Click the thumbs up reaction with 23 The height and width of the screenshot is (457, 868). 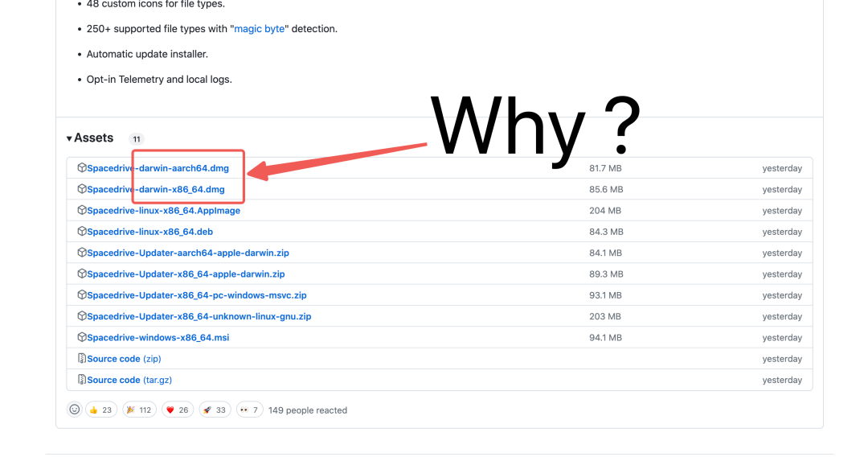[x=100, y=410]
